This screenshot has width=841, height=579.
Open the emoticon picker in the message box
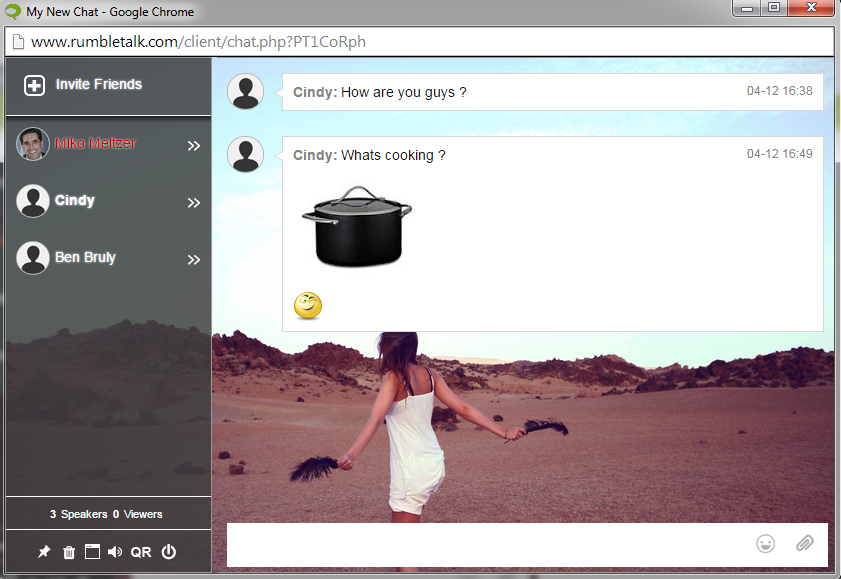[x=766, y=543]
